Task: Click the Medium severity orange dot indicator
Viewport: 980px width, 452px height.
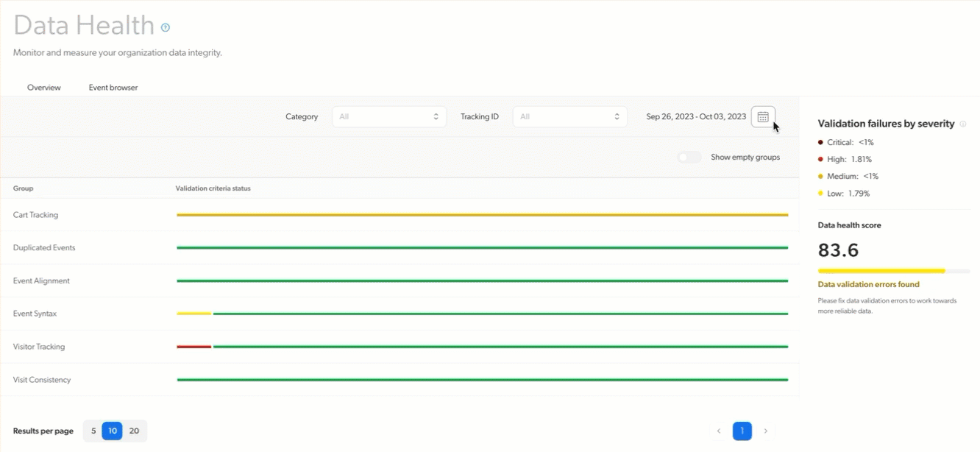Action: [x=823, y=176]
